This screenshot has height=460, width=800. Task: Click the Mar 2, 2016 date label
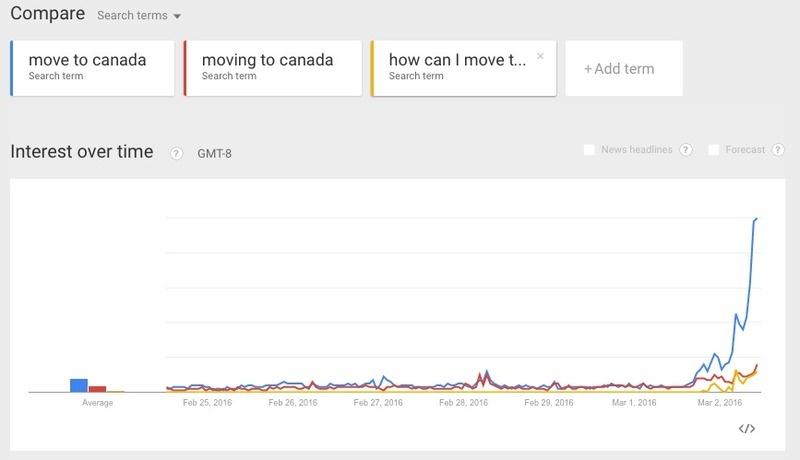click(718, 403)
